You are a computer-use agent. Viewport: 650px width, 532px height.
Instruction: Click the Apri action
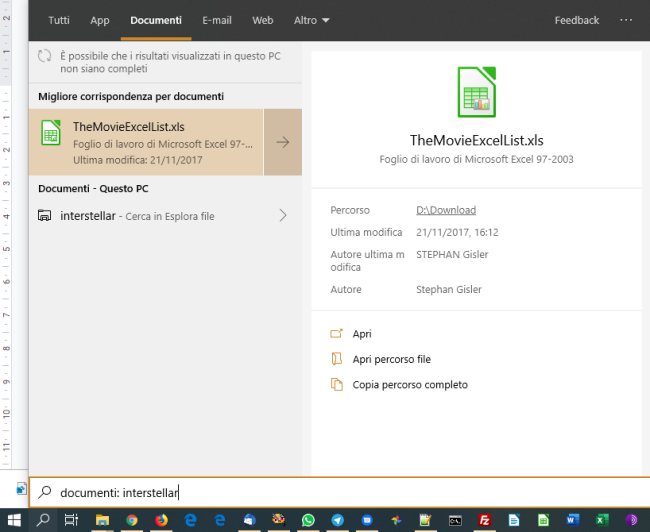pos(362,334)
